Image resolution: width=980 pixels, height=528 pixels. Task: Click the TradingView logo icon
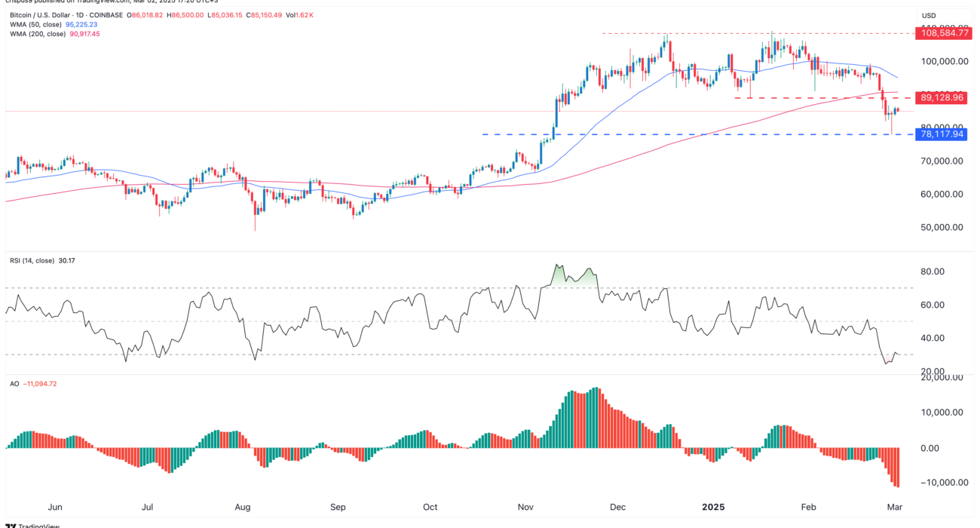tap(9, 524)
